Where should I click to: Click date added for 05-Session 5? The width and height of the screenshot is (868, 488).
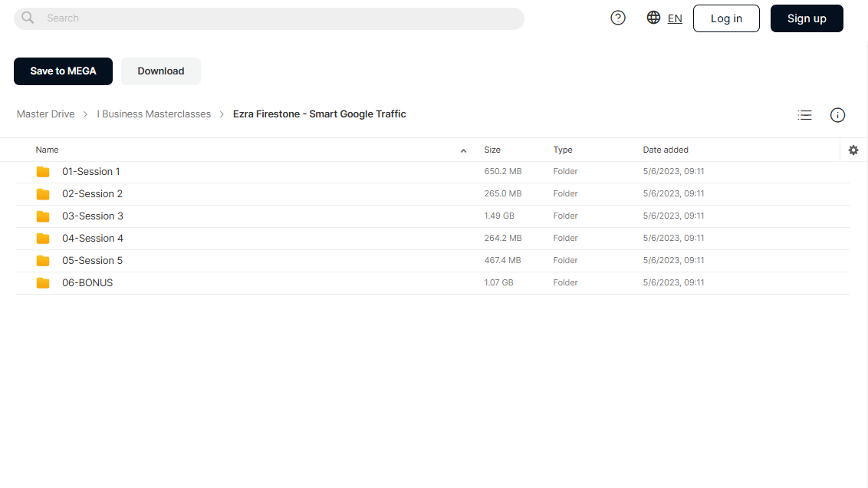click(673, 260)
